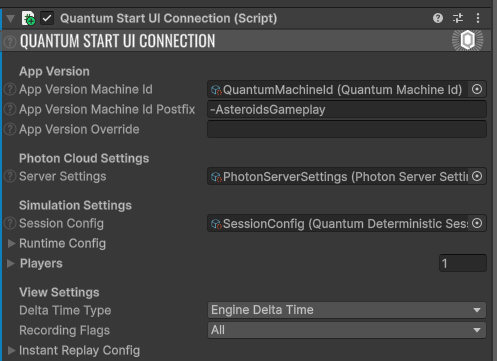Image resolution: width=497 pixels, height=361 pixels.
Task: Collapse the Quantum Start UI Connection component
Action: pyautogui.click(x=11, y=19)
